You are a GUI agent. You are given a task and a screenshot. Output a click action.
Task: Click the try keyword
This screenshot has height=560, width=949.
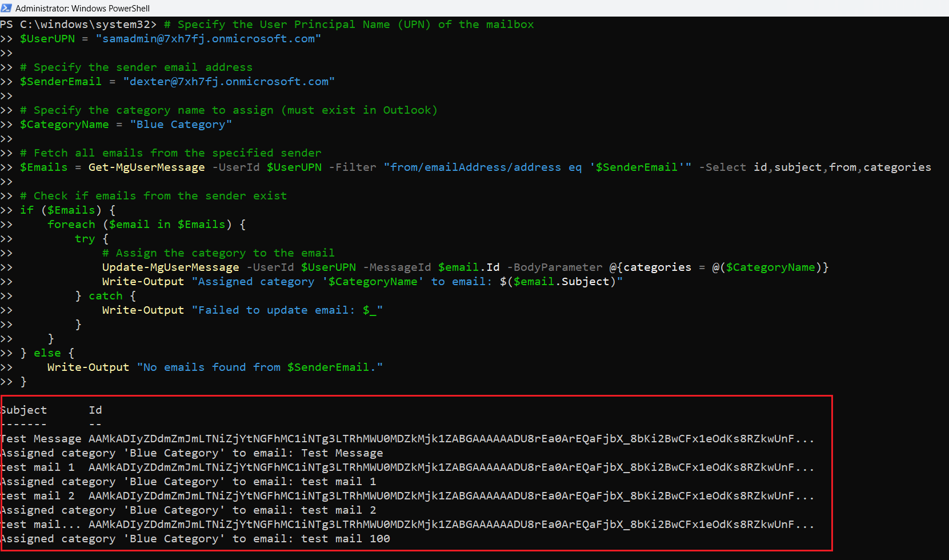tap(85, 239)
